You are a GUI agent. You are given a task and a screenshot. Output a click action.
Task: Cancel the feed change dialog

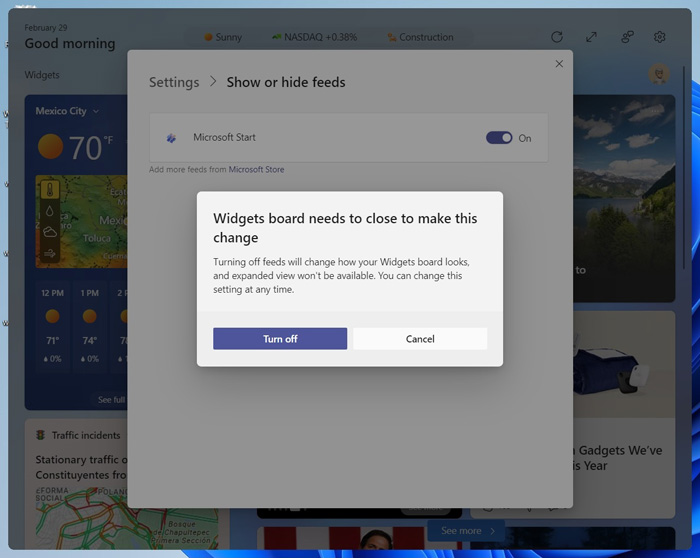click(x=420, y=339)
